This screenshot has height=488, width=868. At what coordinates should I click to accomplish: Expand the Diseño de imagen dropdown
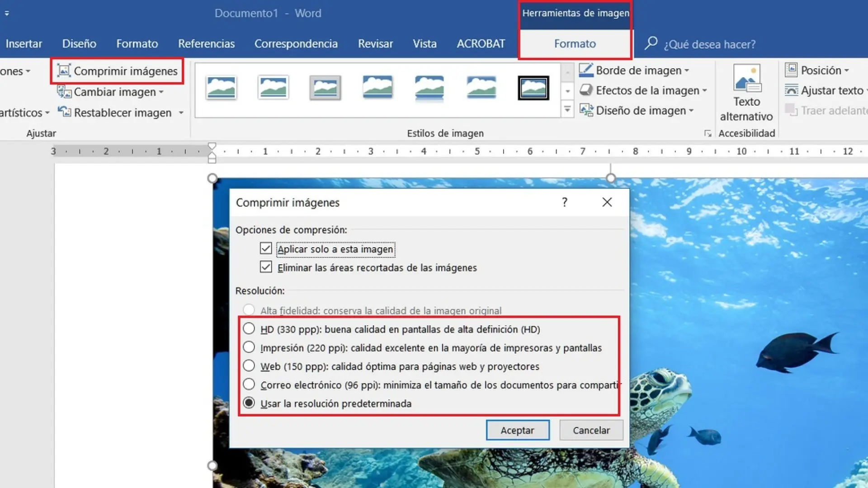pos(691,111)
